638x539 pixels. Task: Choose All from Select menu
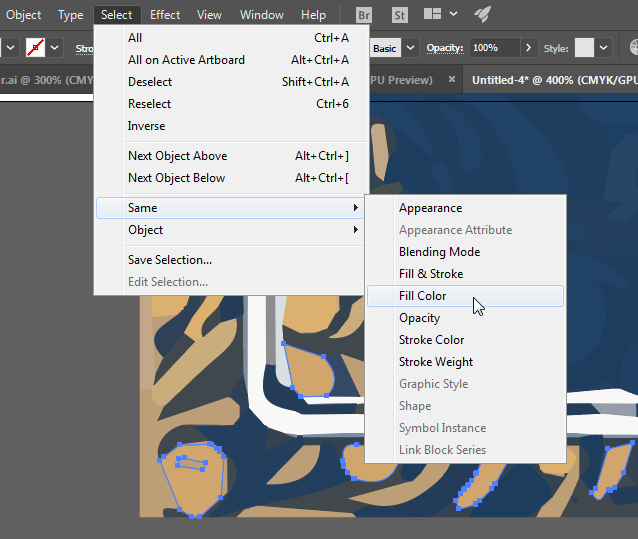231,38
